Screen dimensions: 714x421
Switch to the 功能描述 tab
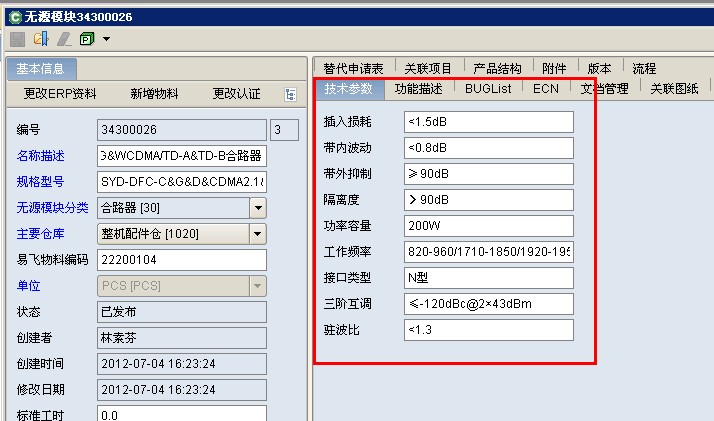418,88
